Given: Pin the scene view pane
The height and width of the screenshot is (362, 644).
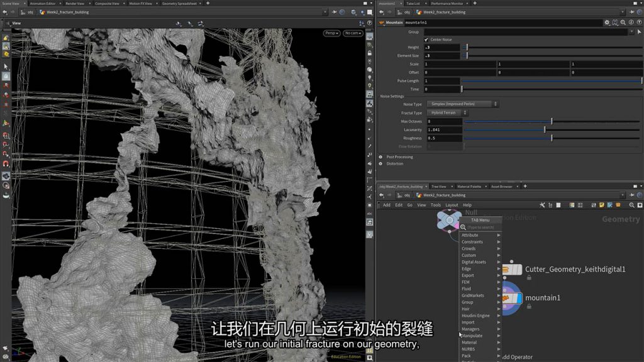Looking at the screenshot, I should coord(335,13).
